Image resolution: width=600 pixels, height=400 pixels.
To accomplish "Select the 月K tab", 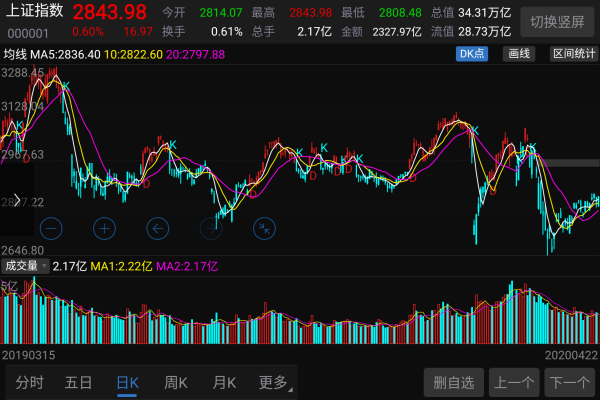I will [224, 382].
